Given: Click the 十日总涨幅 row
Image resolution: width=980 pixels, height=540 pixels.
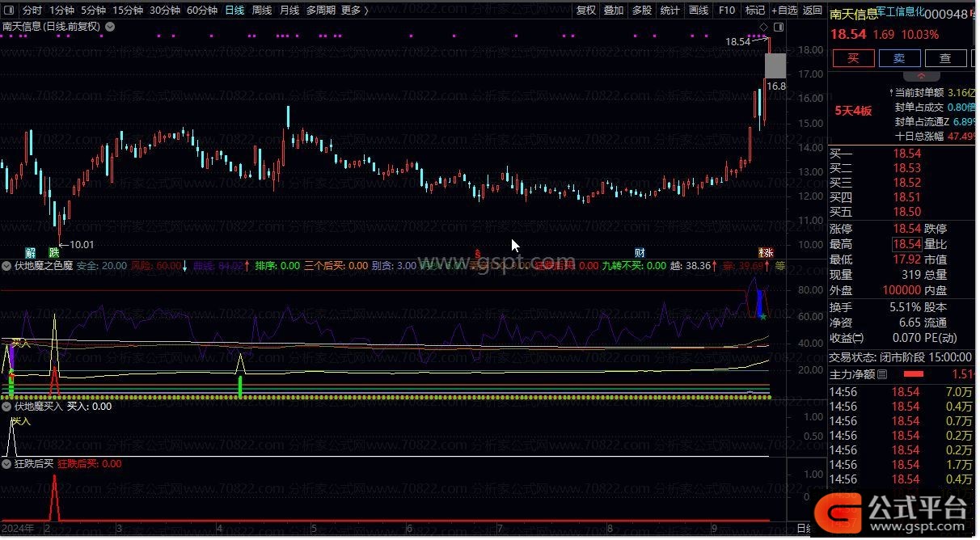Looking at the screenshot, I should coord(936,136).
